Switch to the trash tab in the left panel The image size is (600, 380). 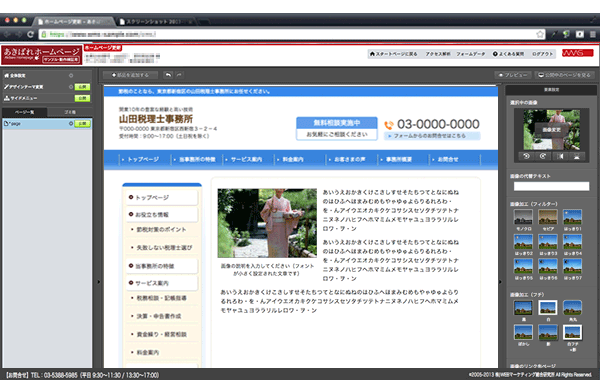pos(70,112)
